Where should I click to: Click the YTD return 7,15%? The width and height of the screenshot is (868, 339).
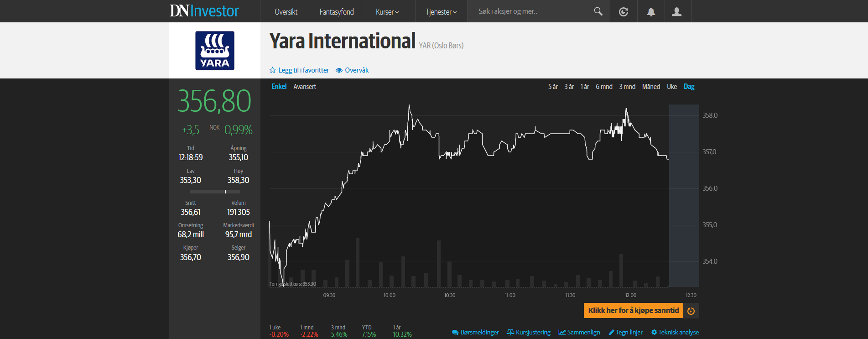coord(369,334)
